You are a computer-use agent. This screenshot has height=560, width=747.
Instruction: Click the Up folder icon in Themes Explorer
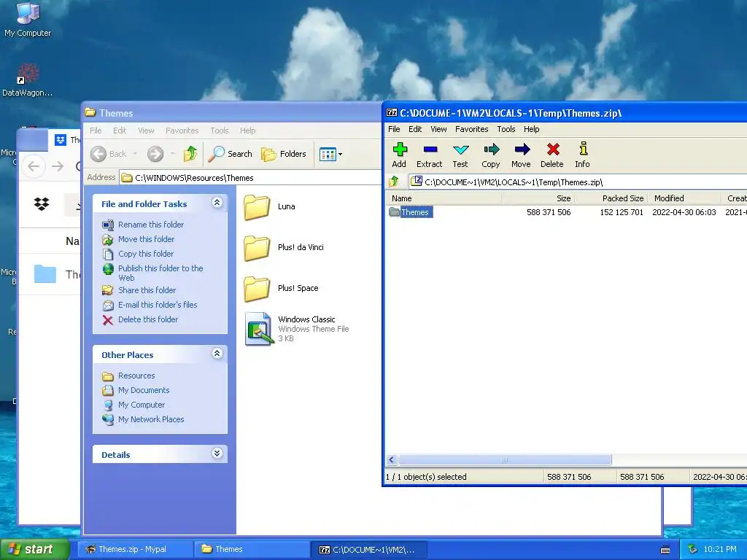[x=190, y=154]
